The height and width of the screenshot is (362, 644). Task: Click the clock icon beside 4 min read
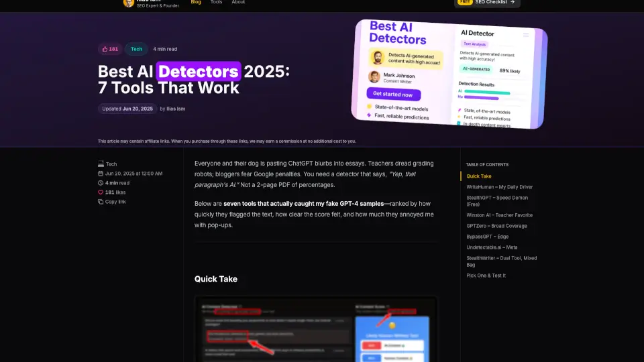[x=101, y=183]
